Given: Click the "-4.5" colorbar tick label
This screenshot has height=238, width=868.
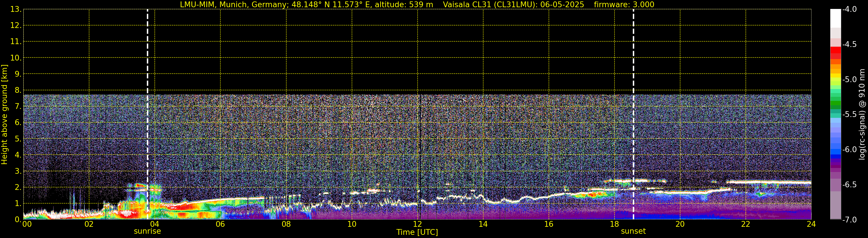Looking at the screenshot, I should [x=849, y=44].
